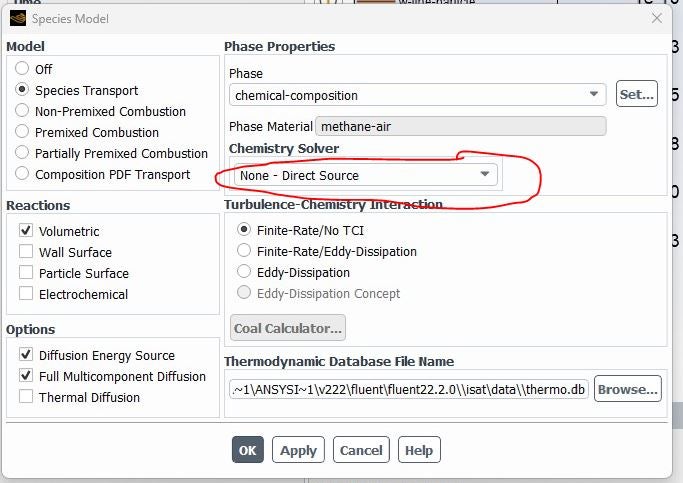Choose Non-Premixed Combustion model
The width and height of the screenshot is (683, 483).
[x=22, y=111]
